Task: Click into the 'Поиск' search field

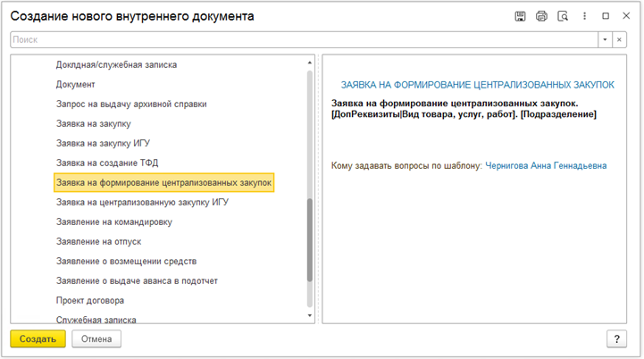Action: [304, 40]
